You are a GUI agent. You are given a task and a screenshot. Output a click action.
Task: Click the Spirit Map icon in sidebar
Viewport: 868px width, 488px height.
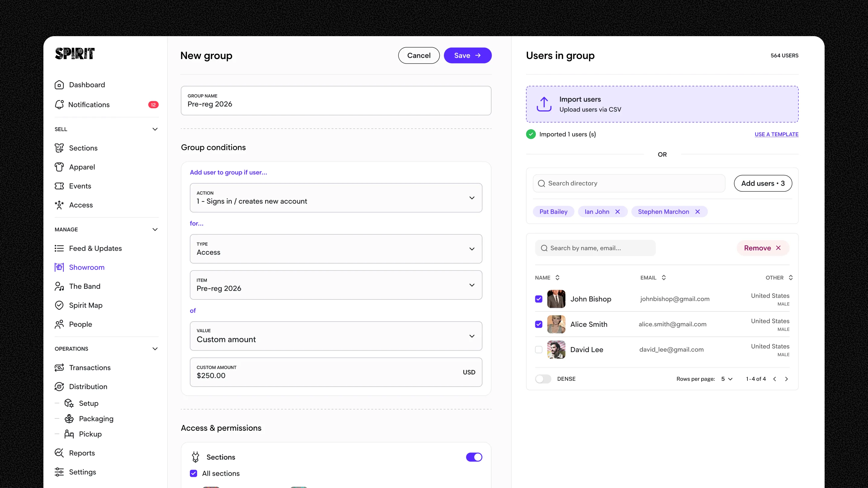pyautogui.click(x=59, y=305)
